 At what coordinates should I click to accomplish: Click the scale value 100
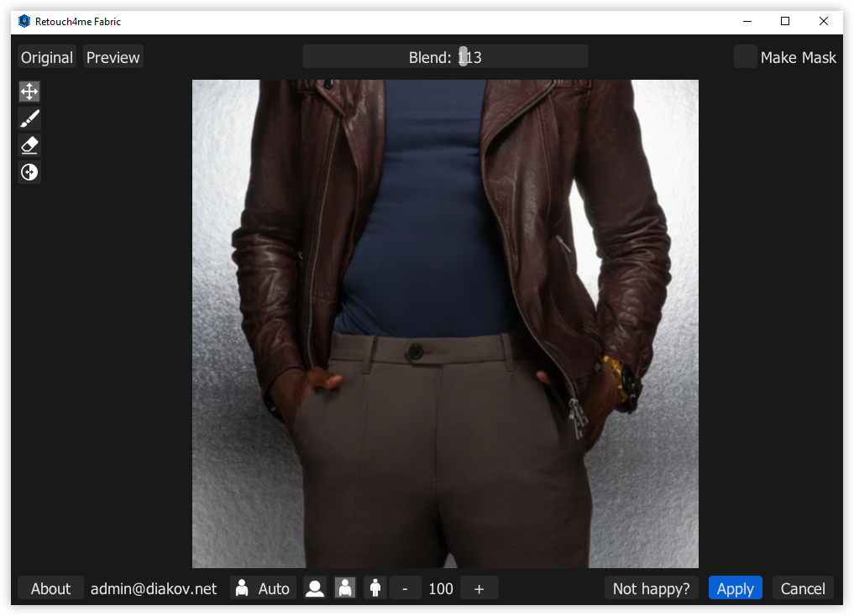[441, 588]
